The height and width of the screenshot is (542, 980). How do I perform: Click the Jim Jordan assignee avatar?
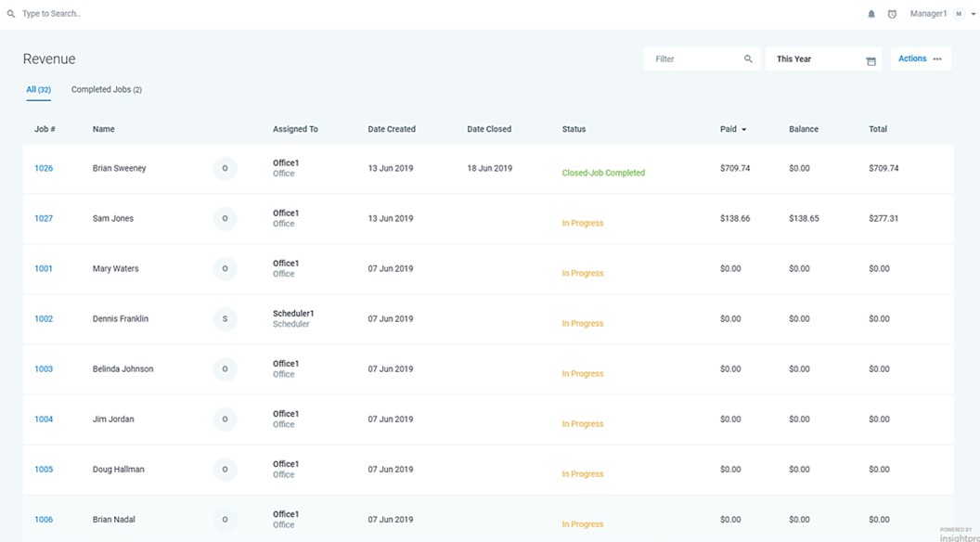click(225, 419)
